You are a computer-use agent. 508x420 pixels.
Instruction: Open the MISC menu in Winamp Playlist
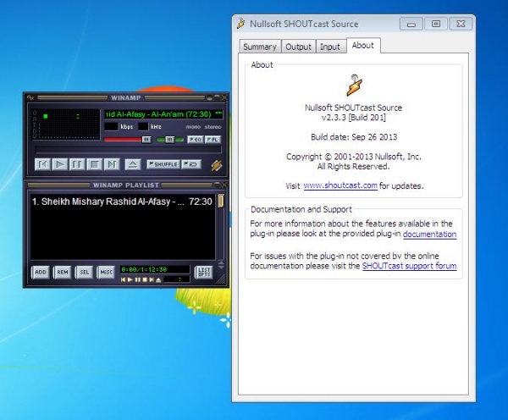click(x=106, y=272)
